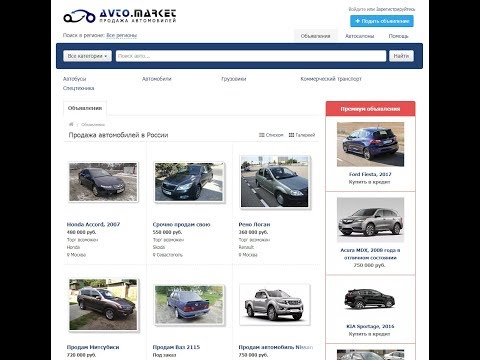The image size is (480, 360).
Task: Open Рено Логан listing title
Action: (x=254, y=224)
